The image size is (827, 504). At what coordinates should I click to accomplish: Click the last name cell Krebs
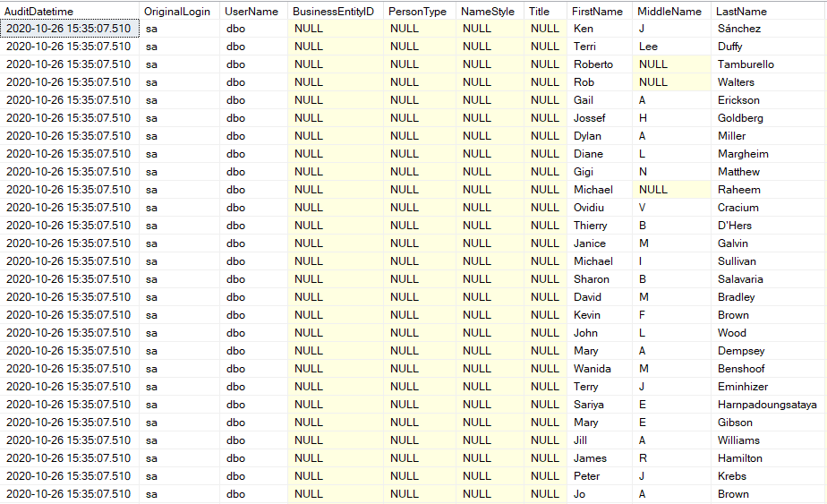[x=732, y=476]
